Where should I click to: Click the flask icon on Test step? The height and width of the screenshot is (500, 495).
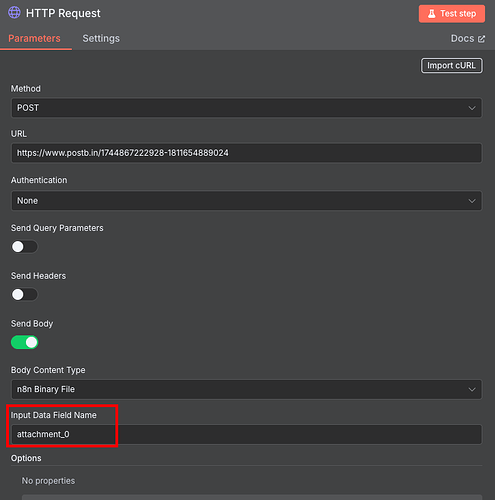[431, 14]
